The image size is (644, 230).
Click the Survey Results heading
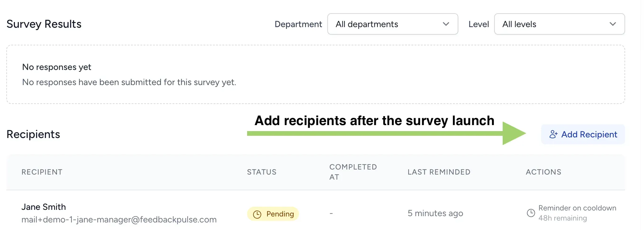(44, 24)
